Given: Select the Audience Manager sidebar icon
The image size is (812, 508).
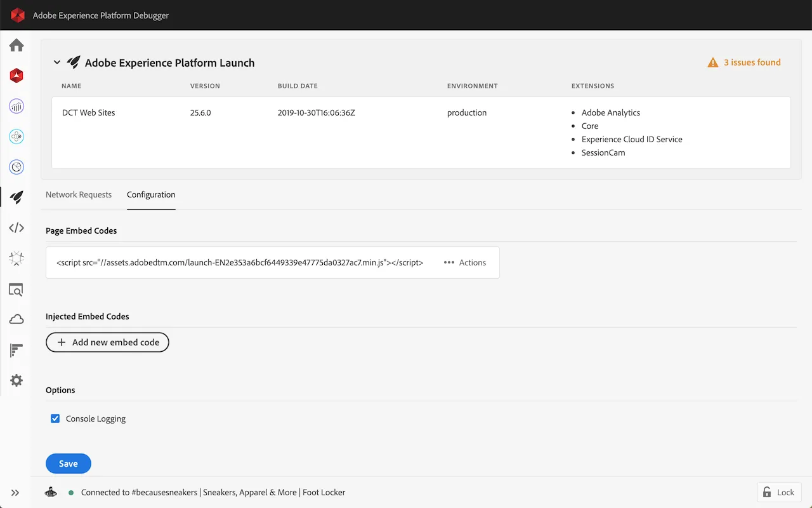Looking at the screenshot, I should point(16,137).
